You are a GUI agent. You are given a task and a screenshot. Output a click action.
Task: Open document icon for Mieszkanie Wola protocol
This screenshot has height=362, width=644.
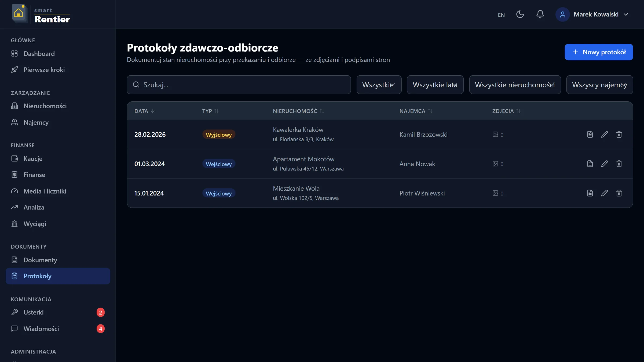590,193
